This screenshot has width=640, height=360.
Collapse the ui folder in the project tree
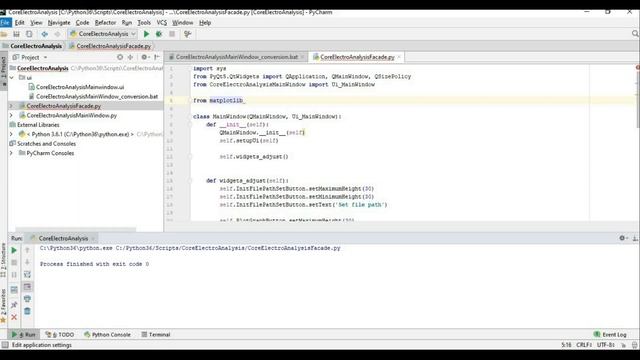click(x=11, y=78)
